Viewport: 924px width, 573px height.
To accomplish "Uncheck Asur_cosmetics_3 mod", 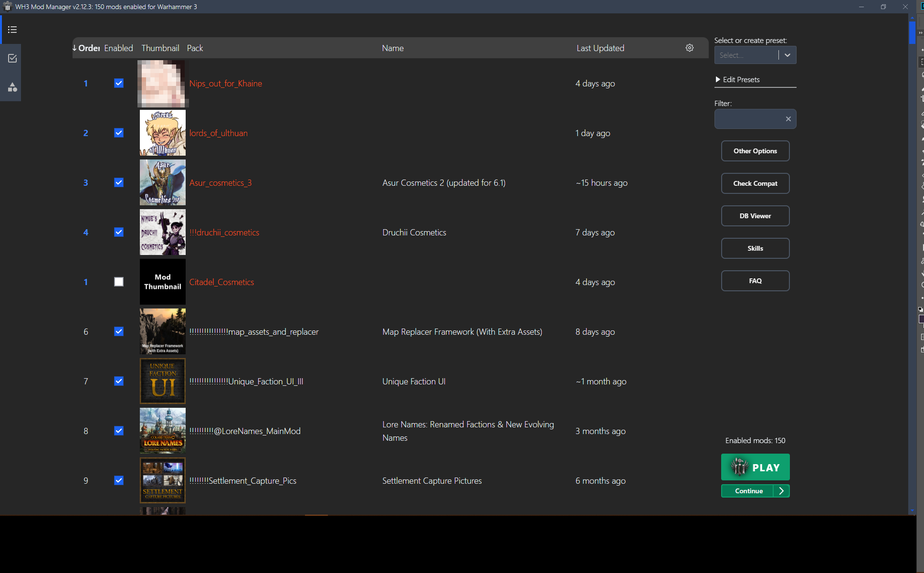I will tap(119, 182).
